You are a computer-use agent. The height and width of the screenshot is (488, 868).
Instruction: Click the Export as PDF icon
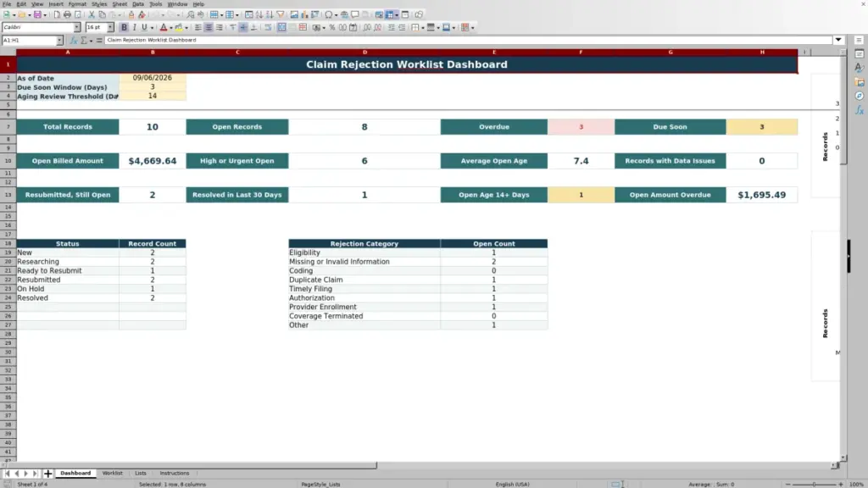coord(57,15)
